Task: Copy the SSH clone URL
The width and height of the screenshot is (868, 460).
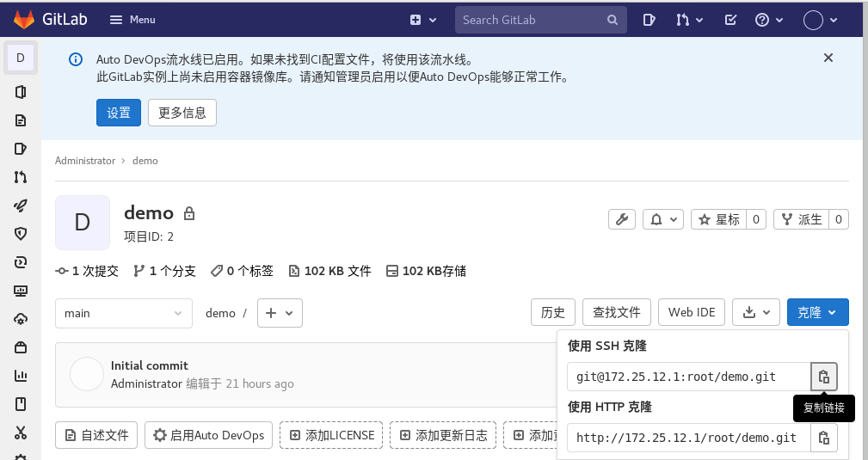Action: [824, 377]
